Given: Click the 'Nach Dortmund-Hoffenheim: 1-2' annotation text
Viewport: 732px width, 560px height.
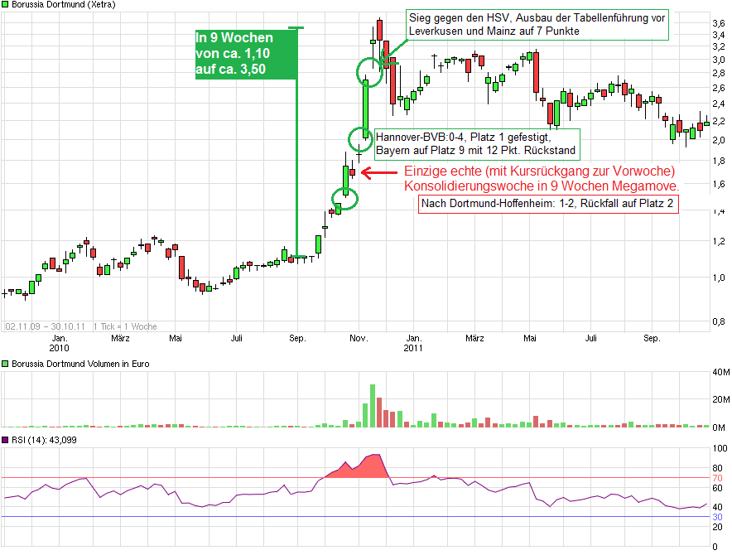Looking at the screenshot, I should [x=547, y=204].
